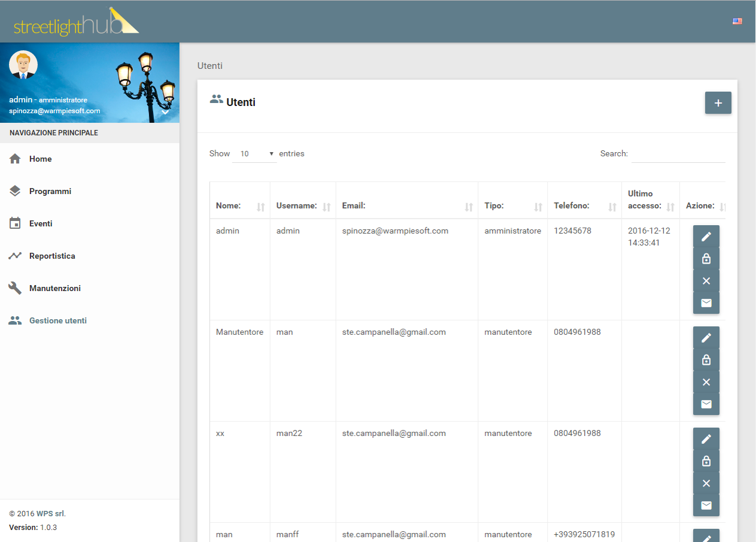Click the Gestione utenti people icon
This screenshot has width=756, height=542.
[15, 320]
